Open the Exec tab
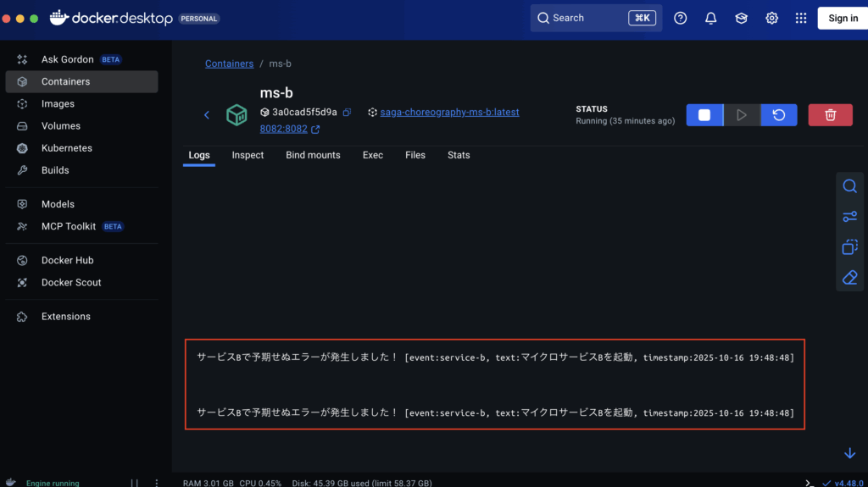Screen dimensions: 868x487 373,155
